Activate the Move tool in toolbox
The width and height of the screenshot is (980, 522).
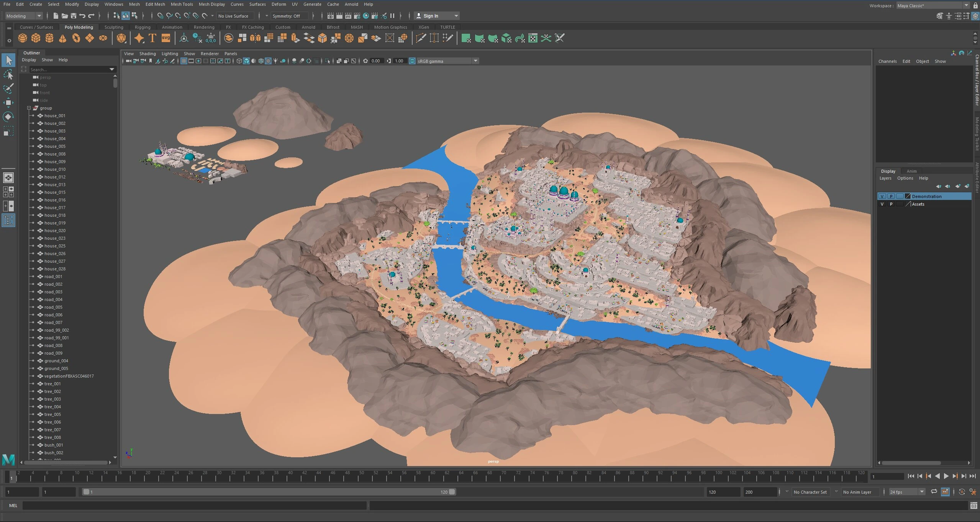click(x=8, y=102)
